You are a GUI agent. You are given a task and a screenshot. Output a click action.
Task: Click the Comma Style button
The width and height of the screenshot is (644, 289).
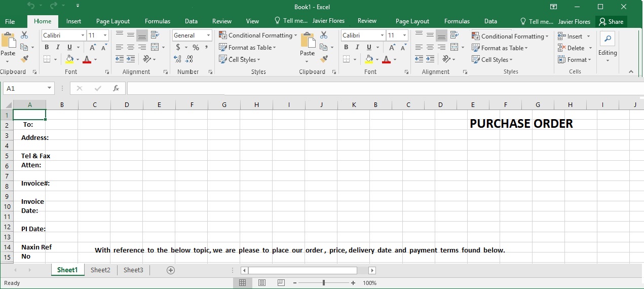[x=207, y=47]
